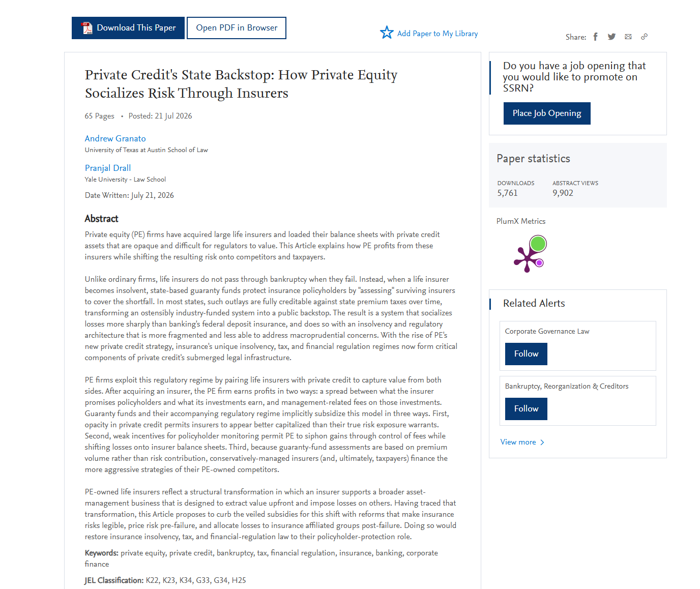Image resolution: width=700 pixels, height=589 pixels.
Task: Copy permalink using chain link icon
Action: pos(644,37)
